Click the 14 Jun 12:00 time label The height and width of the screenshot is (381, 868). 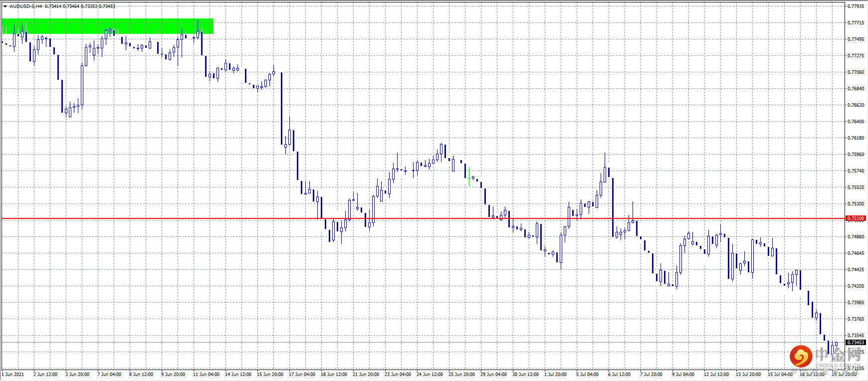tap(238, 375)
